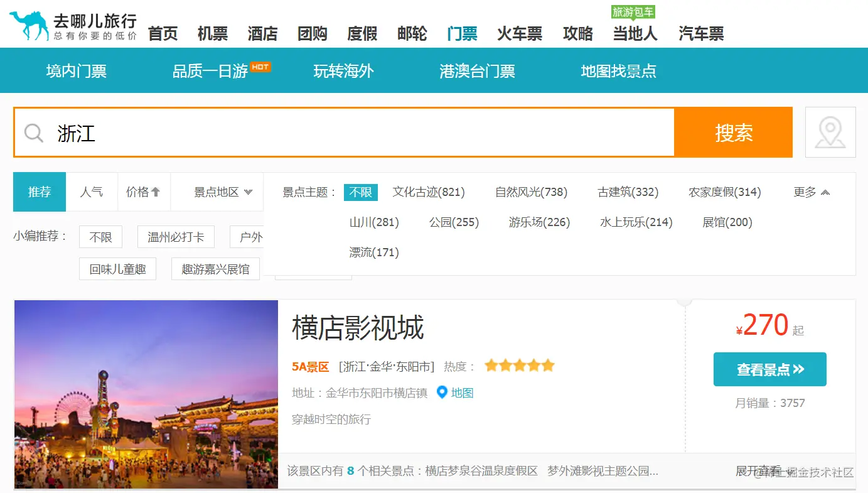Click the blue map pin beside 地图

442,393
